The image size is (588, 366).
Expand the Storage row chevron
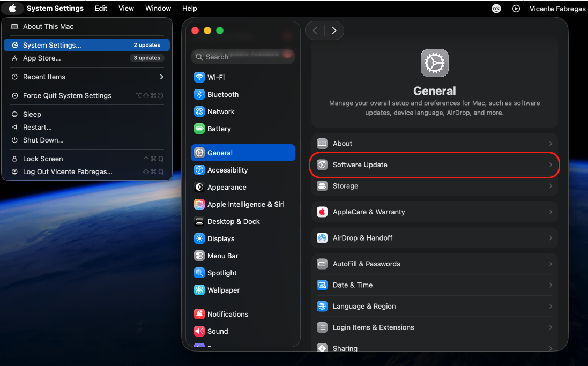[550, 186]
